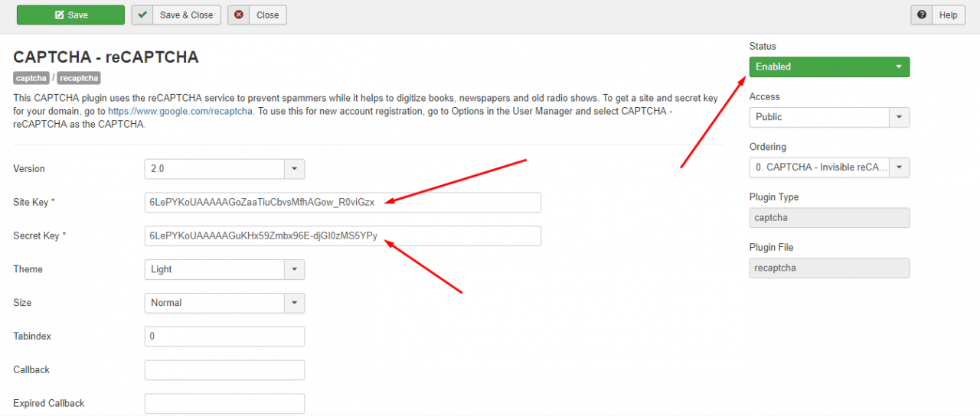Image resolution: width=980 pixels, height=416 pixels.
Task: Click the Close button in toolbar
Action: (x=257, y=15)
